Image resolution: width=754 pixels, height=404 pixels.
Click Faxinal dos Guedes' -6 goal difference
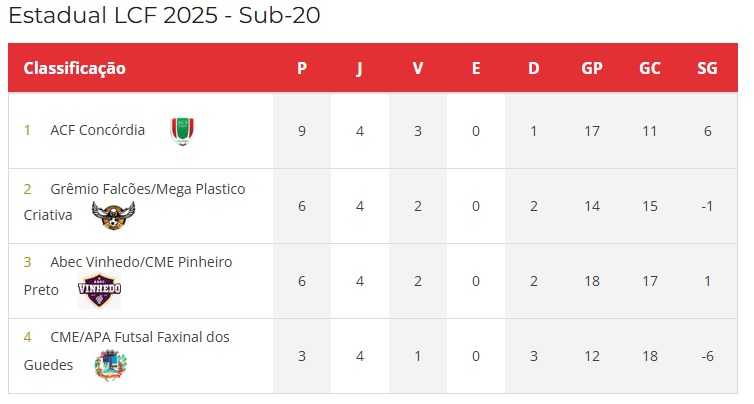(x=707, y=356)
